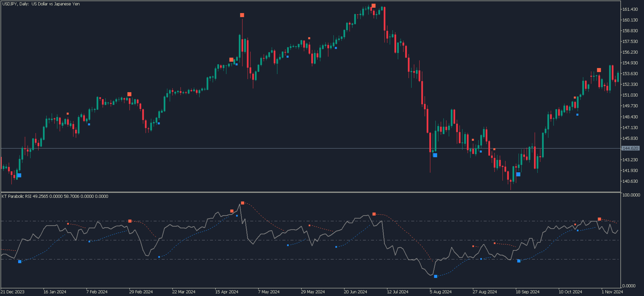The height and width of the screenshot is (296, 644).
Task: Click the 7 May 2024 date label
Action: pyautogui.click(x=269, y=292)
